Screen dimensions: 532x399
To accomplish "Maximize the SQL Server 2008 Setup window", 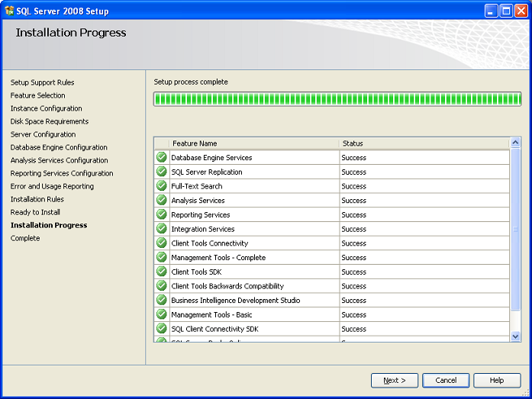I will [x=506, y=11].
